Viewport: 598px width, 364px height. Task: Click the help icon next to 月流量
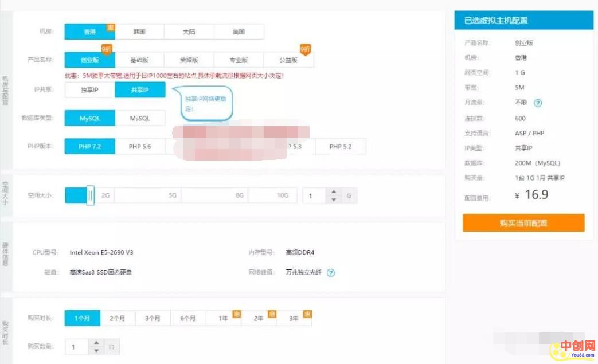pos(538,103)
